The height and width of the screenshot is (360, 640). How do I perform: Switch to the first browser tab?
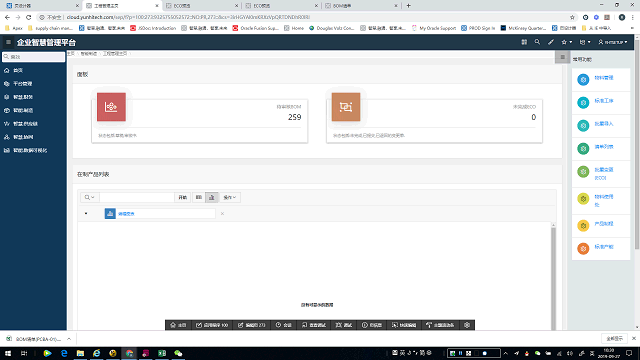click(x=41, y=6)
